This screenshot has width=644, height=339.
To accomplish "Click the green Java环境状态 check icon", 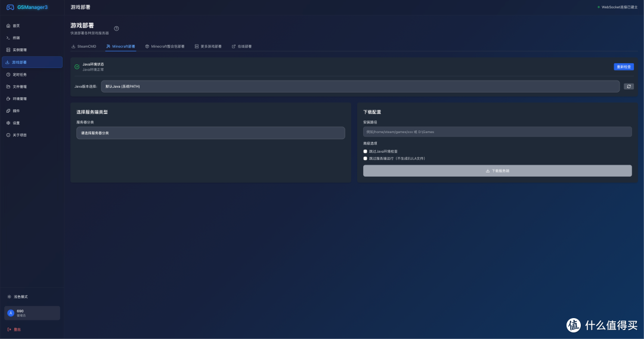I will point(77,67).
